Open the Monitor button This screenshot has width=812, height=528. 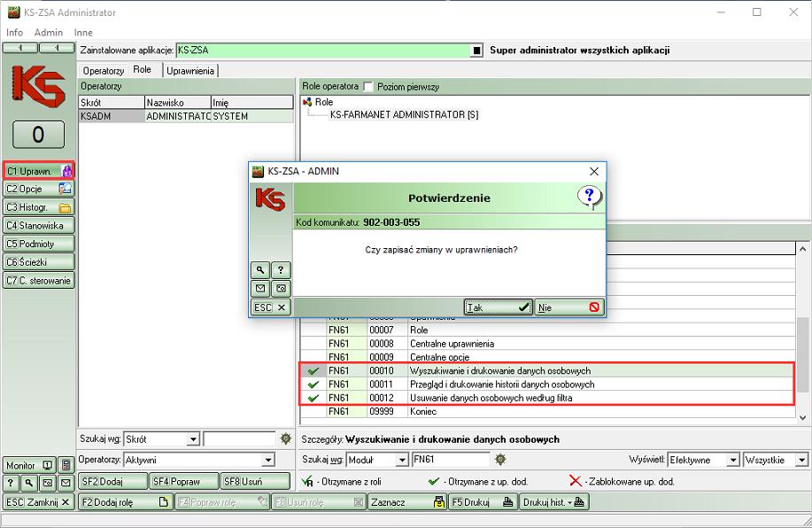29,465
